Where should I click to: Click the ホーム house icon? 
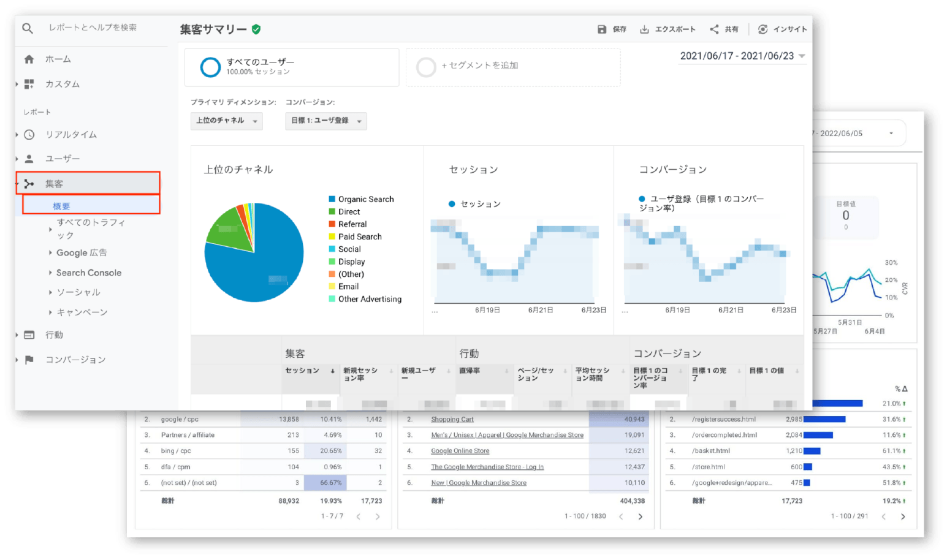(29, 59)
